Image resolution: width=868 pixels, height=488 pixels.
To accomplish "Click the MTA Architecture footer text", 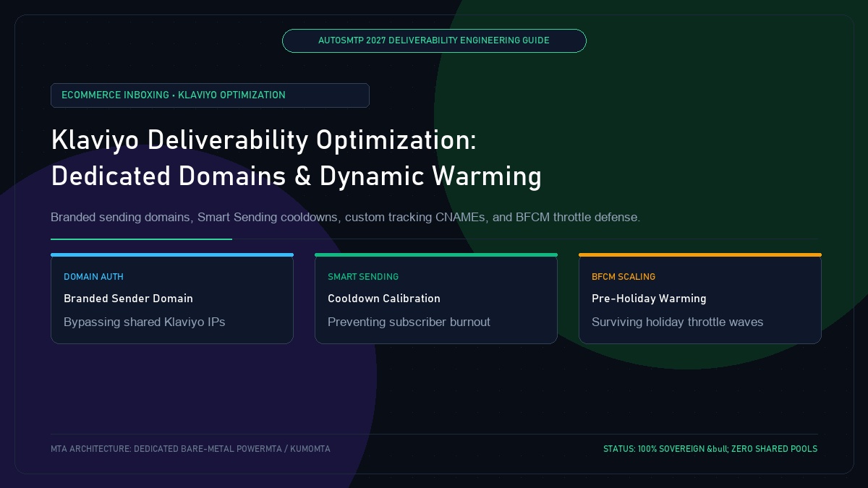I will 190,449.
